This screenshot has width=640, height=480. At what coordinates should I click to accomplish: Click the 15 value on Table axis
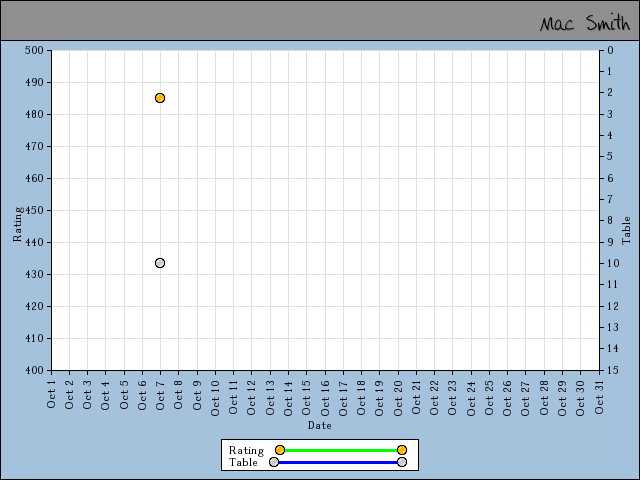pyautogui.click(x=610, y=370)
